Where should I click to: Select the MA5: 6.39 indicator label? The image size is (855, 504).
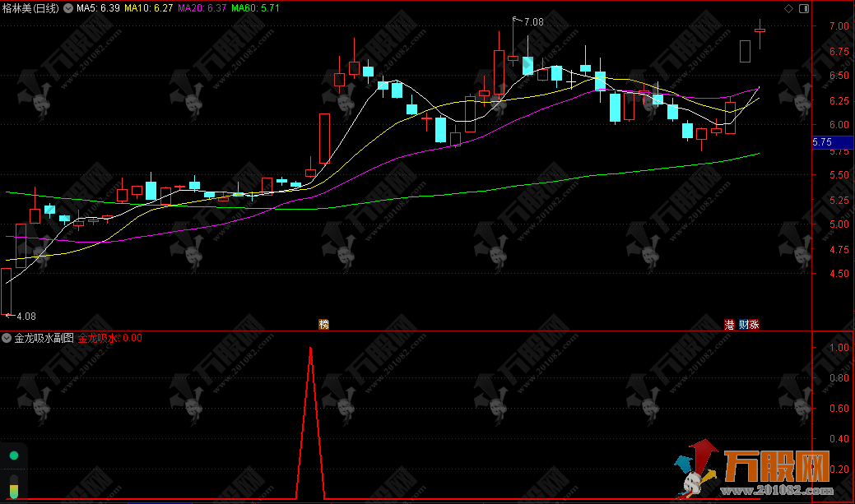point(98,8)
